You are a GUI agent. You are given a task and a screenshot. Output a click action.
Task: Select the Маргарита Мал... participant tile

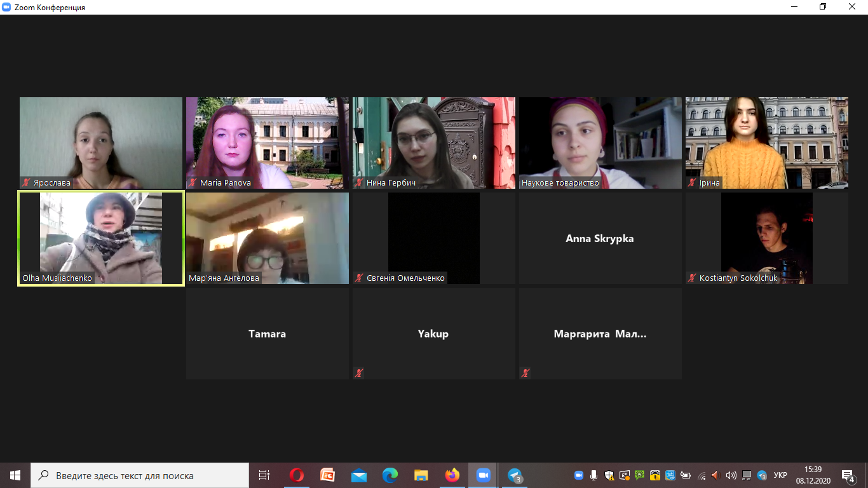point(600,334)
